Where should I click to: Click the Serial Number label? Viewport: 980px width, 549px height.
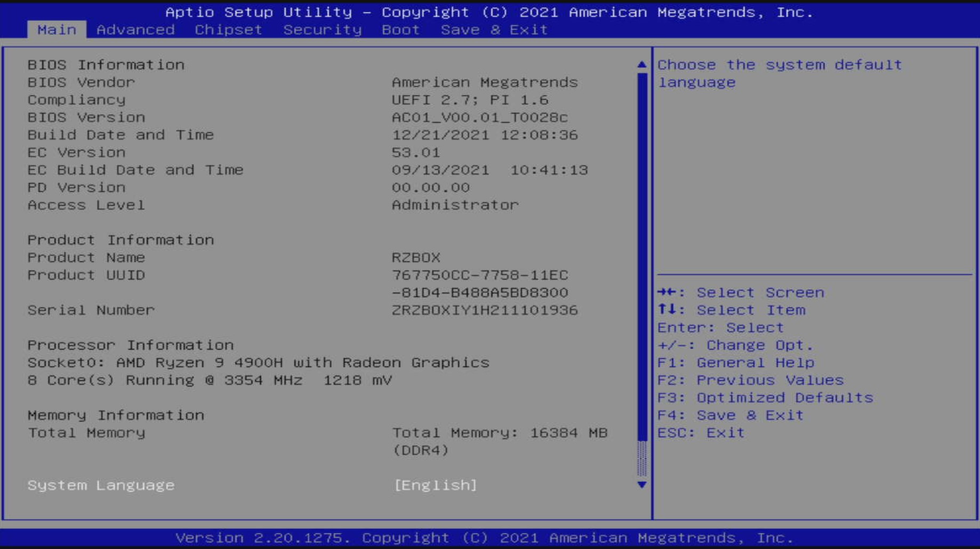point(91,311)
